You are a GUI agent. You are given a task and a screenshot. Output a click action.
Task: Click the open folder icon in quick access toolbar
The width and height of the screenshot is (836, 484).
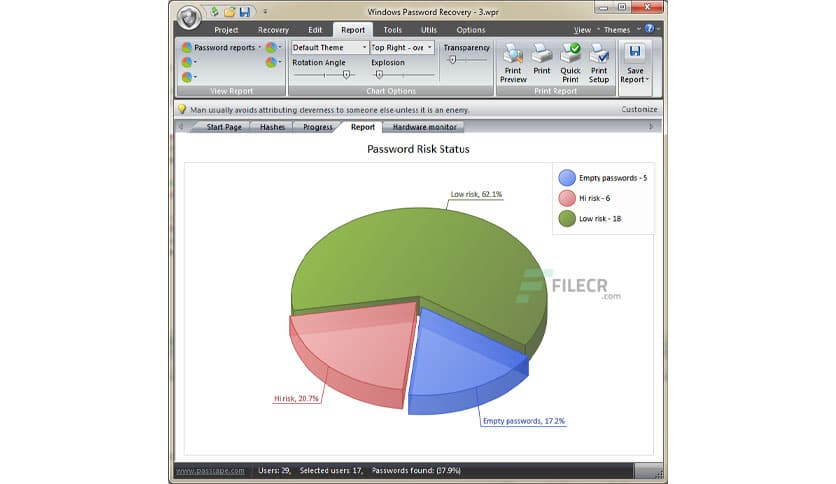coord(230,12)
